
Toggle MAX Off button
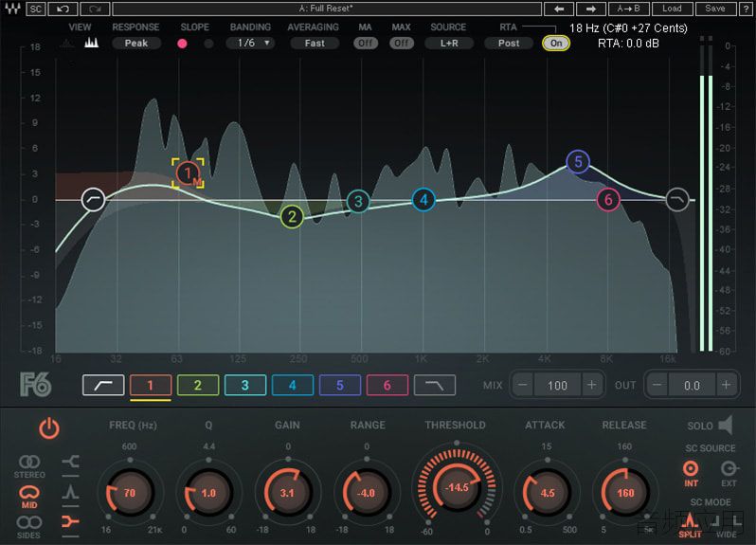pyautogui.click(x=401, y=44)
